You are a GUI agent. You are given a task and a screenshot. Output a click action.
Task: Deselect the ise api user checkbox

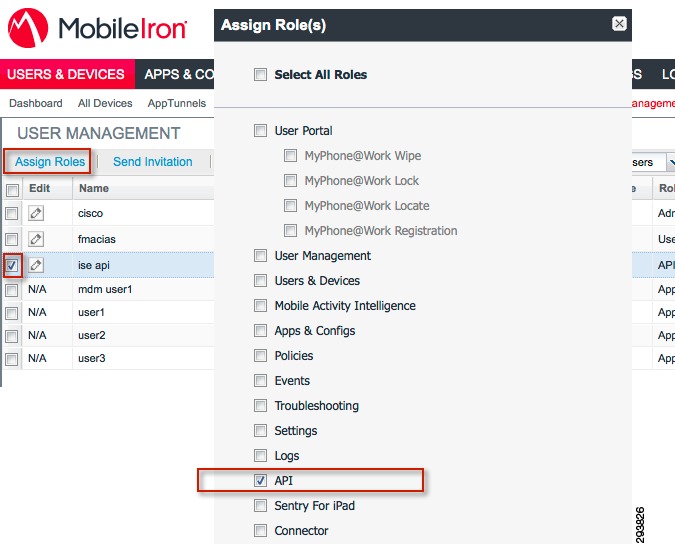coord(12,265)
